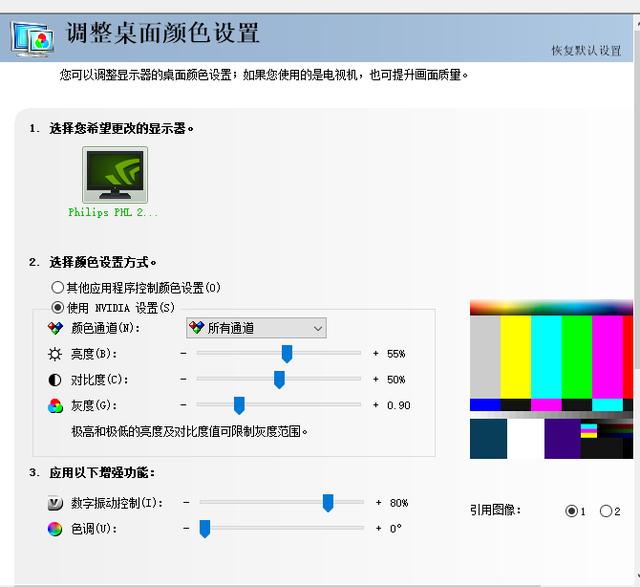This screenshot has width=640, height=587.
Task: Click the 对比度 contrast half-circle icon
Action: click(55, 380)
